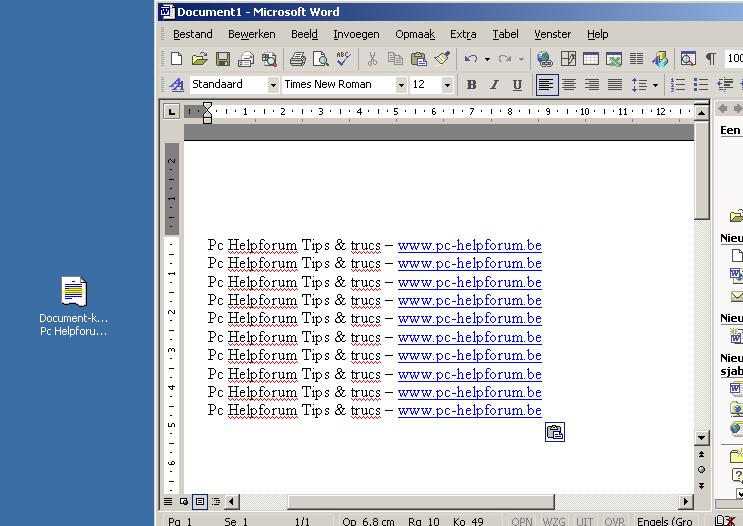Toggle the Drawing toolbar icon
Screen dimensions: 743x526
(660, 59)
